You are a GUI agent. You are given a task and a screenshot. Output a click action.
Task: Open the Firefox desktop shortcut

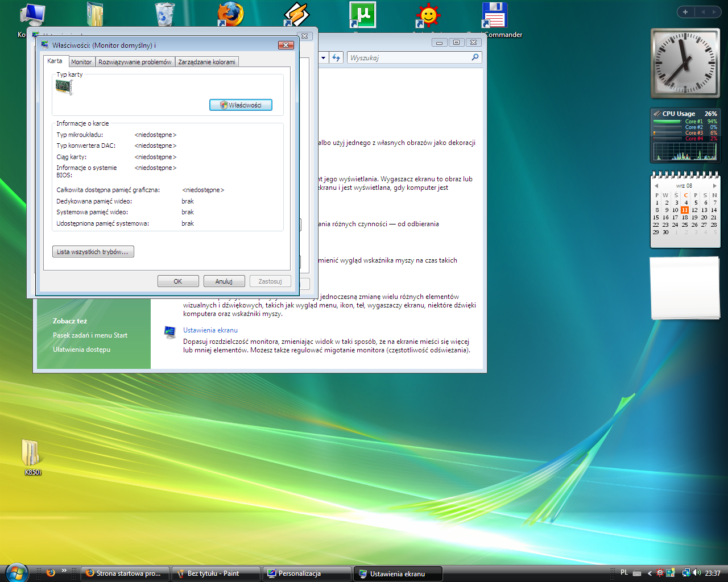[x=230, y=15]
